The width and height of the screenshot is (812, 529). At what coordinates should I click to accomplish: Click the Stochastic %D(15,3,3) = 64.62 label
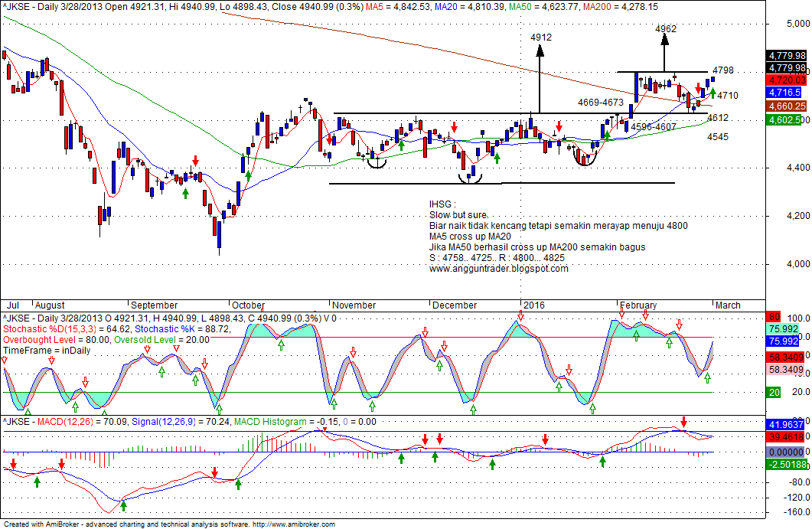coord(67,329)
